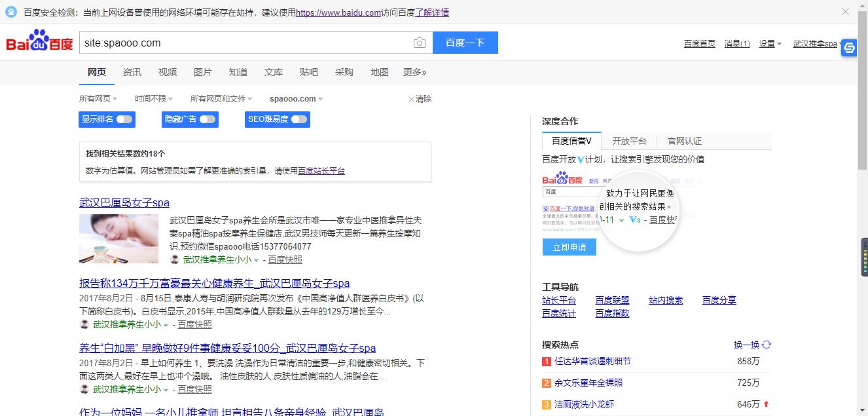Viewport: 868px width, 416px height.
Task: Open the 贴吧 tab
Action: click(309, 72)
